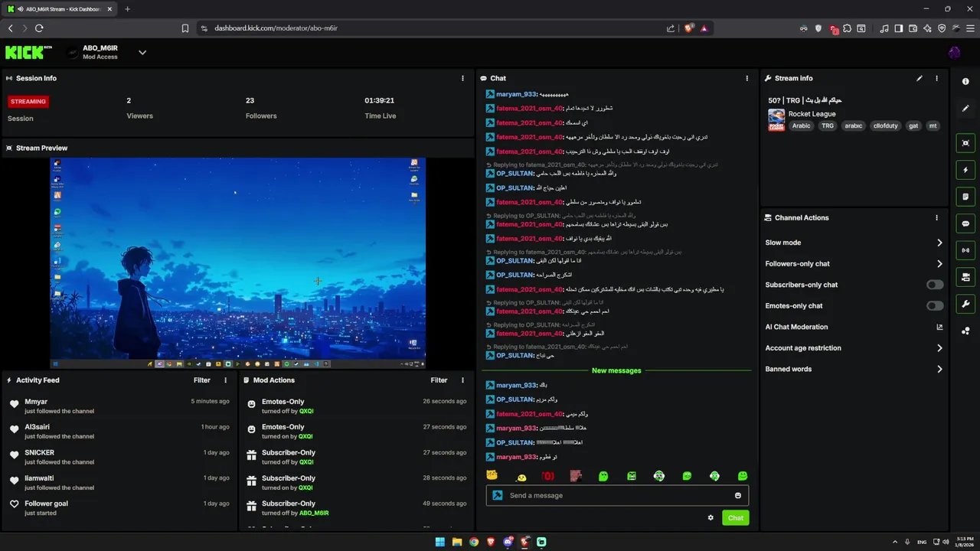This screenshot has width=980, height=551.
Task: Click the cllofduty stream tag
Action: point(885,126)
